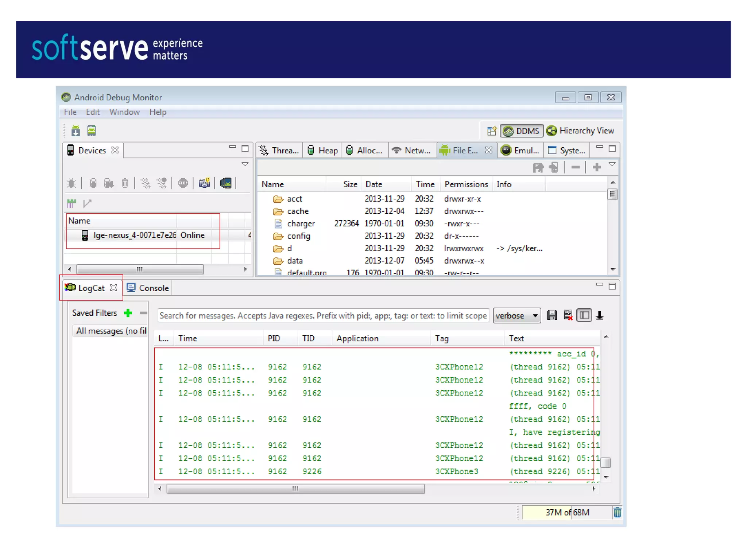Click the debug process bug icon
The image size is (747, 560).
(x=71, y=183)
